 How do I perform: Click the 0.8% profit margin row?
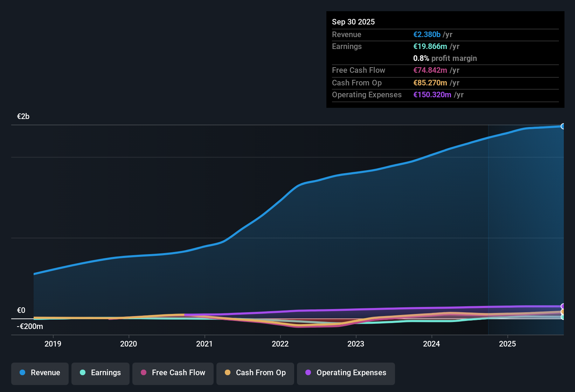click(445, 58)
